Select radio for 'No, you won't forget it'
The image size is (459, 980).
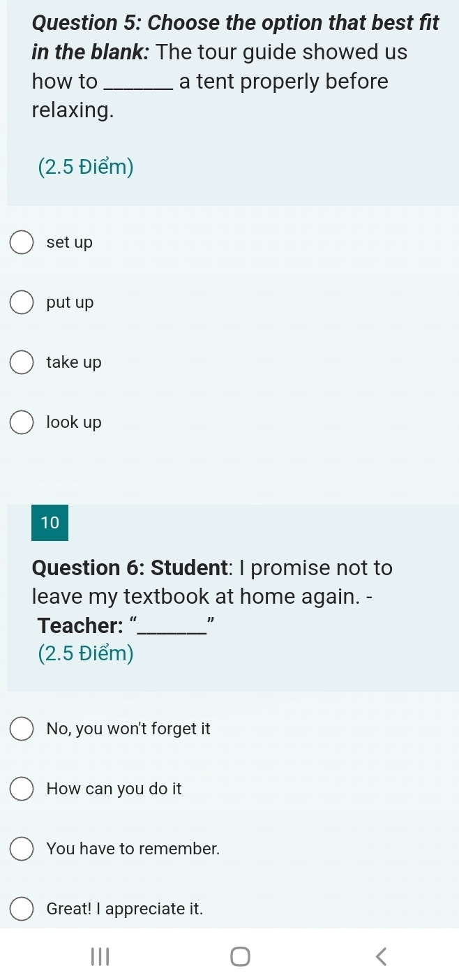(x=22, y=729)
